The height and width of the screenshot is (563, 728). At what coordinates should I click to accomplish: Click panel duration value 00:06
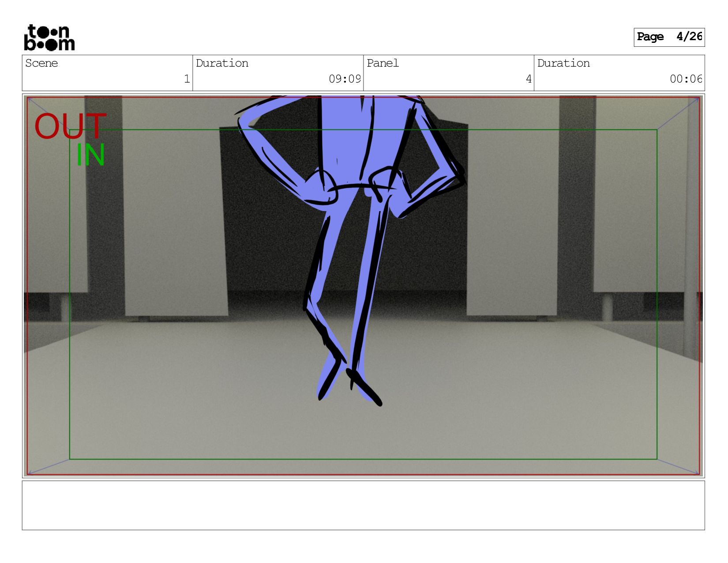tap(686, 79)
